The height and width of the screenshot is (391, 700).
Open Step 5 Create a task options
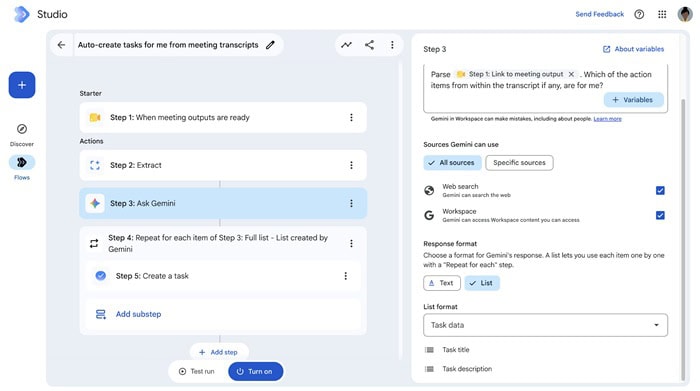pos(346,276)
